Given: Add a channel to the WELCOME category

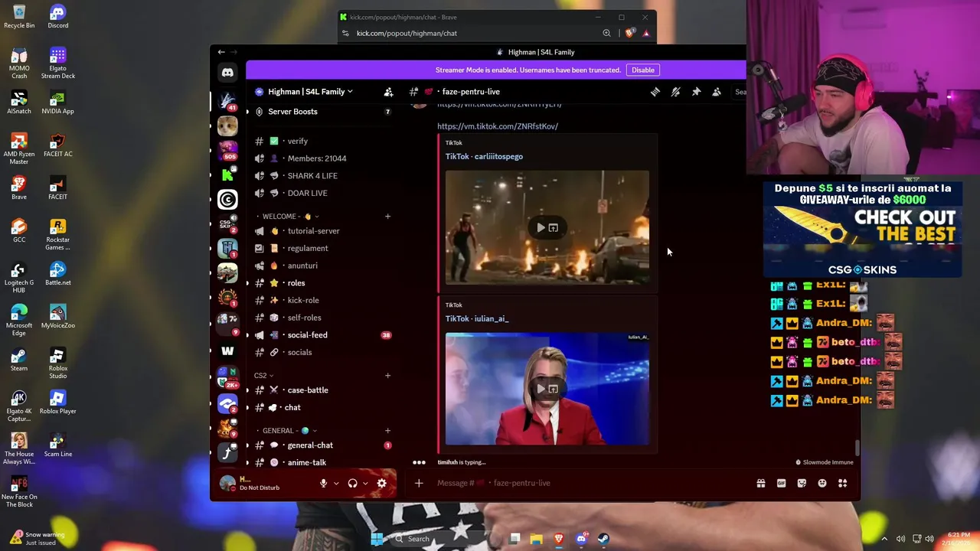Looking at the screenshot, I should [387, 217].
